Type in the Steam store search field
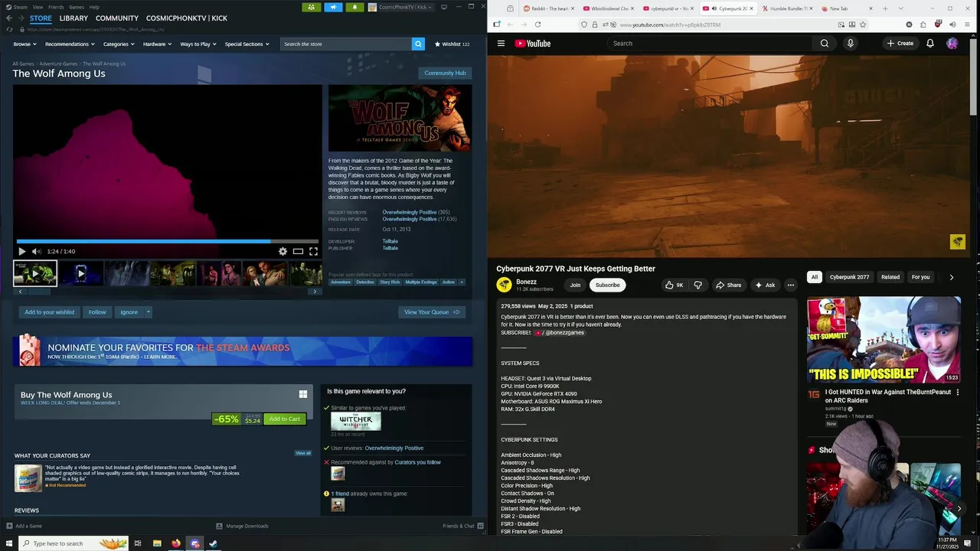Image resolution: width=980 pixels, height=551 pixels. tap(345, 44)
